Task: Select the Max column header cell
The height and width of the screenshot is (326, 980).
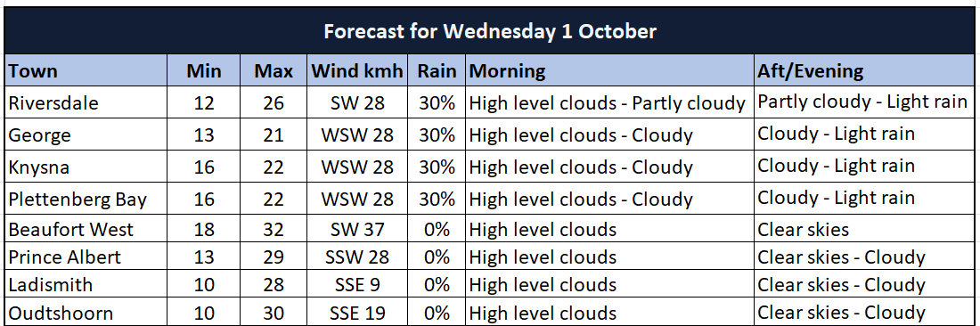Action: click(274, 70)
